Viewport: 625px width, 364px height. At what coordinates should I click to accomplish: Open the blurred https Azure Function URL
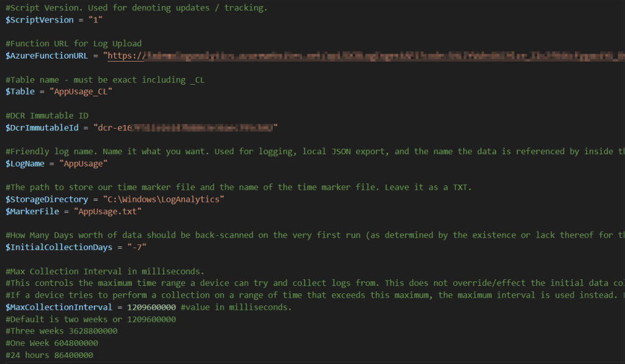coord(366,56)
